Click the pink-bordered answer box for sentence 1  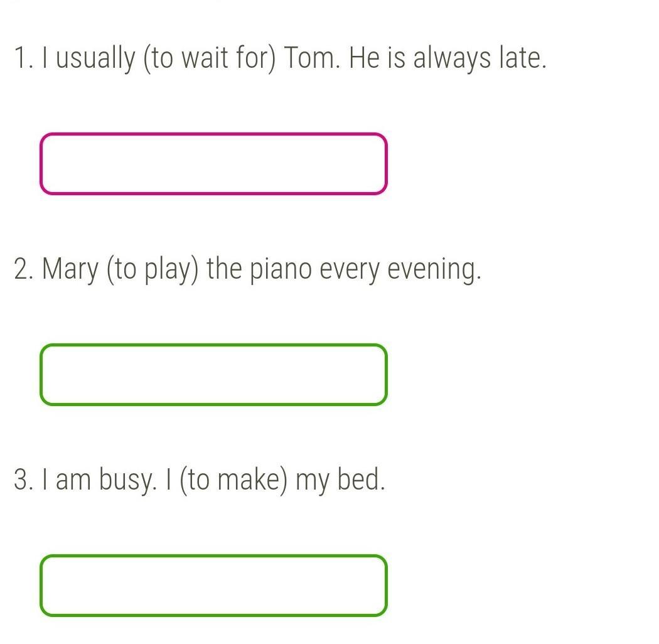tap(213, 164)
